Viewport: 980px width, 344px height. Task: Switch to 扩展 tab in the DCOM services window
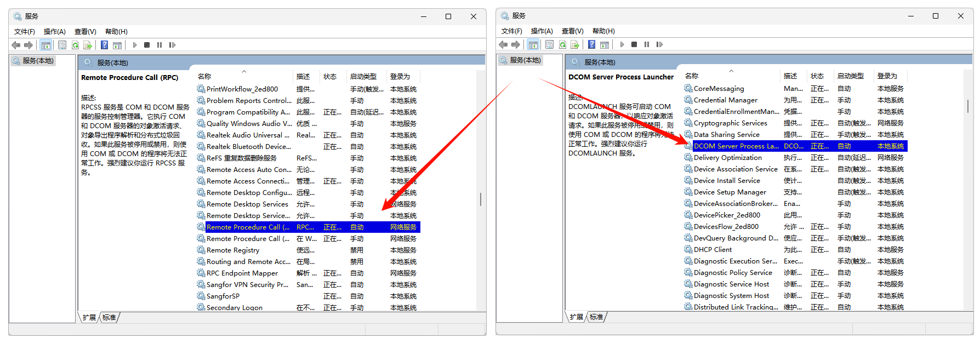click(x=576, y=317)
